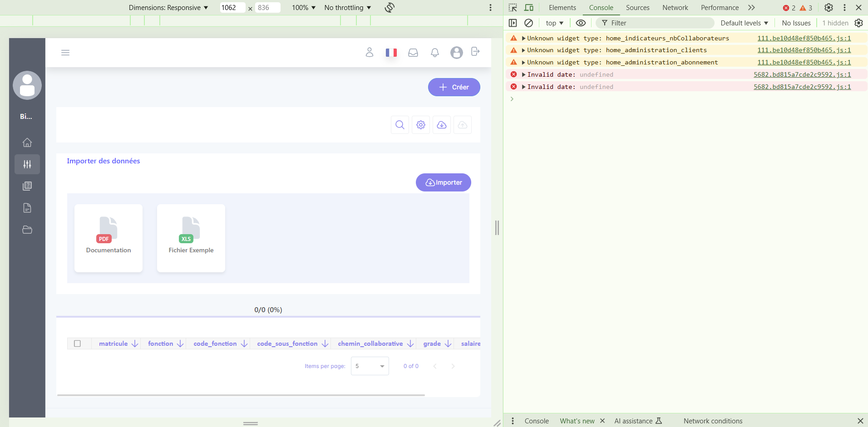Expand the Default levels dropdown
Screen dimensions: 868x427
pos(744,23)
